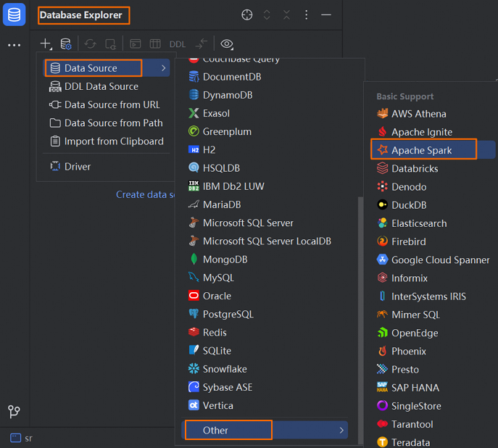Image resolution: width=498 pixels, height=448 pixels.
Task: Choose Greenplum data source
Action: [265, 131]
